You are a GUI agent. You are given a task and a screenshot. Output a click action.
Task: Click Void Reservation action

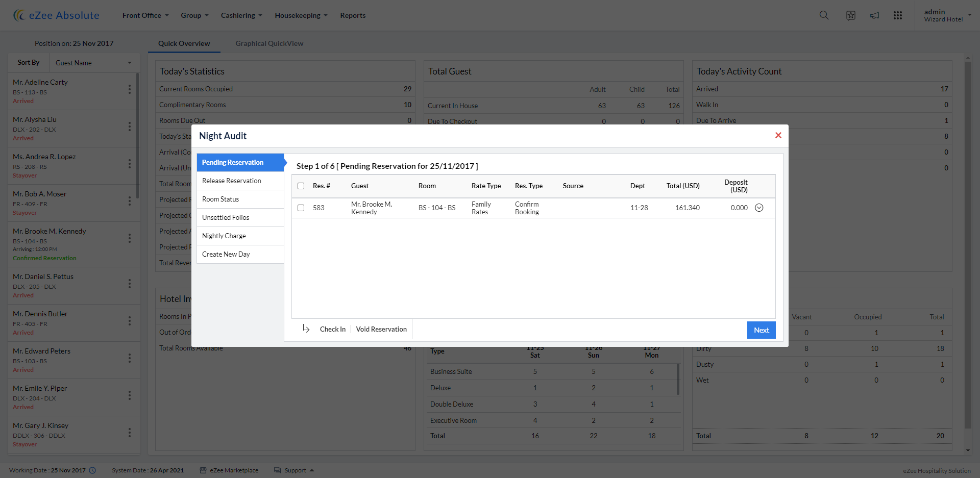[x=381, y=329]
